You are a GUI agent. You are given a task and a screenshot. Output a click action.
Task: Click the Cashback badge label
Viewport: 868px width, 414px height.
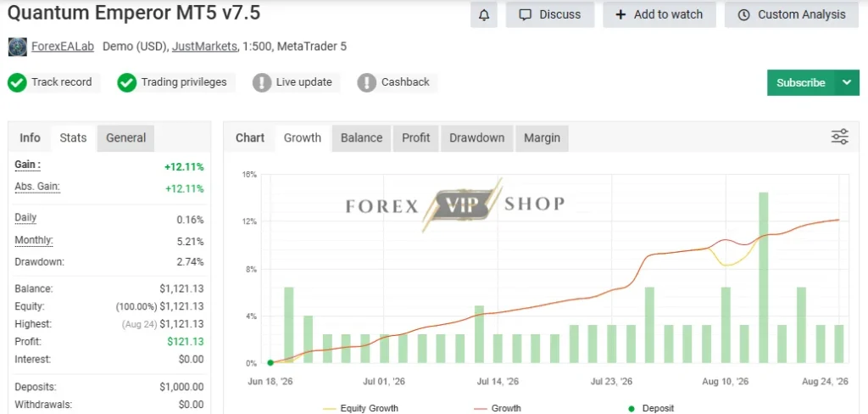click(405, 82)
